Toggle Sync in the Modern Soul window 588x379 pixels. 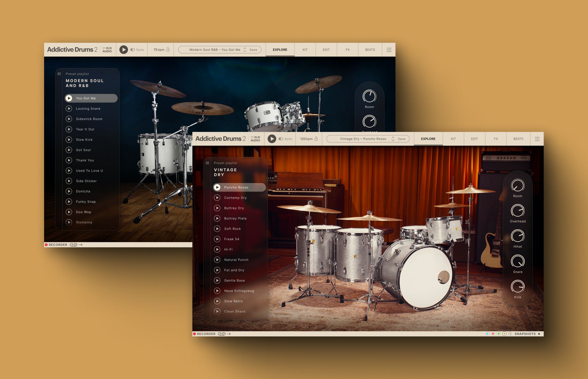point(137,50)
